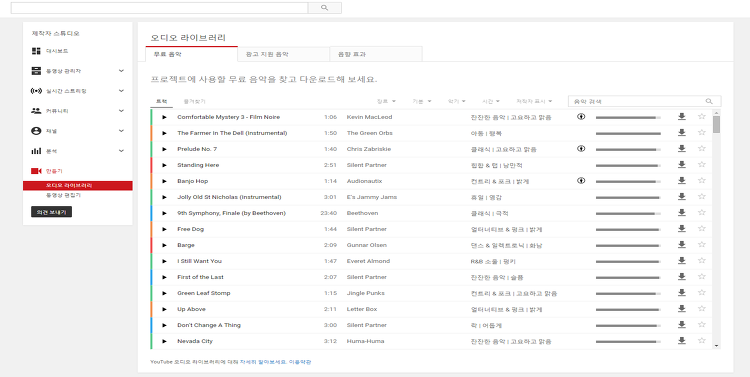Screen dimensions: 750x377
Task: Click attribution icon on the Banjo Hop row
Action: point(581,181)
